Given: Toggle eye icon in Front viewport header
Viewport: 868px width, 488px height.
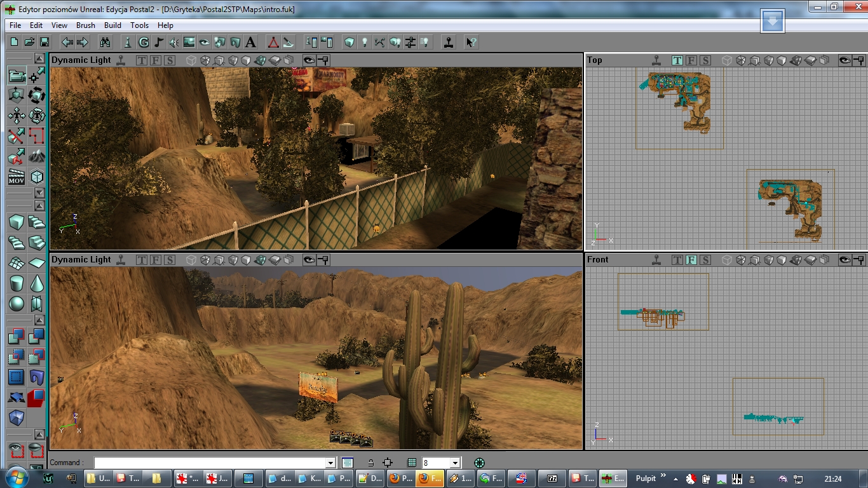Looking at the screenshot, I should (x=845, y=260).
